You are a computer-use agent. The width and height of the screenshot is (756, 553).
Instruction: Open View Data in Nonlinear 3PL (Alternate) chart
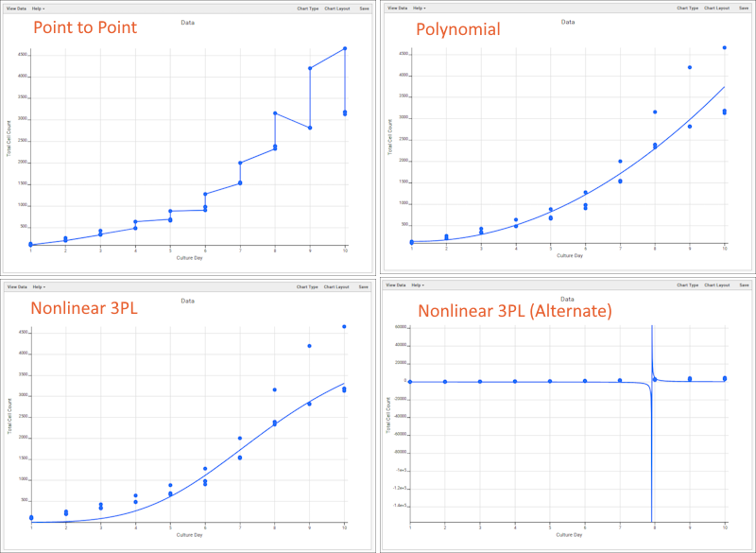[x=396, y=285]
